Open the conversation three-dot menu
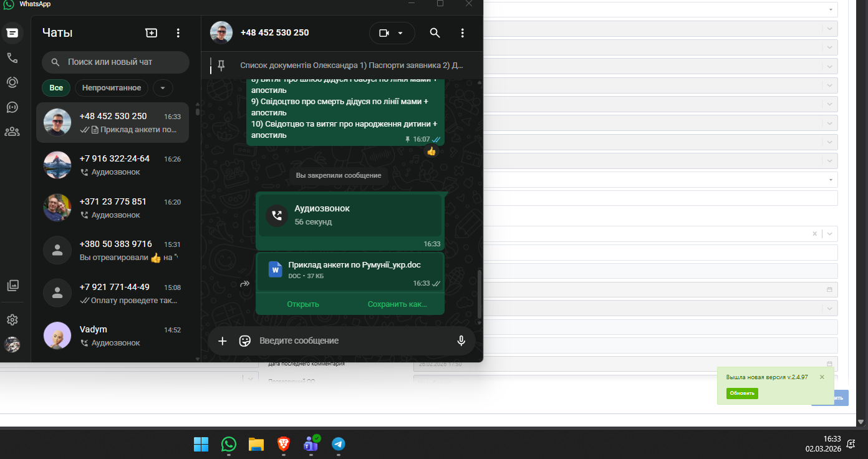Viewport: 868px width, 459px height. [463, 33]
